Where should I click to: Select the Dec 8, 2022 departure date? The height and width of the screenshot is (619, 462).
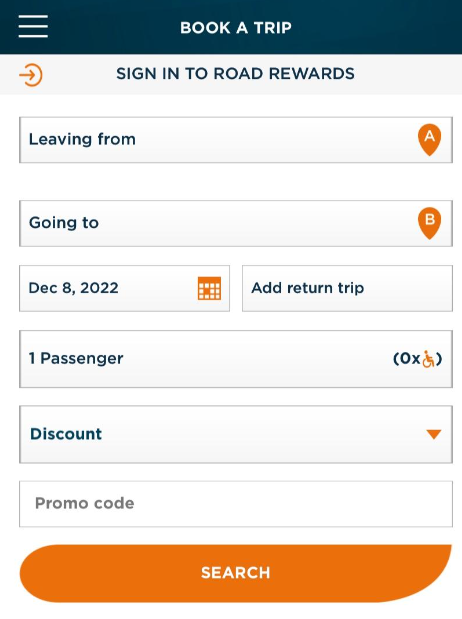click(124, 288)
